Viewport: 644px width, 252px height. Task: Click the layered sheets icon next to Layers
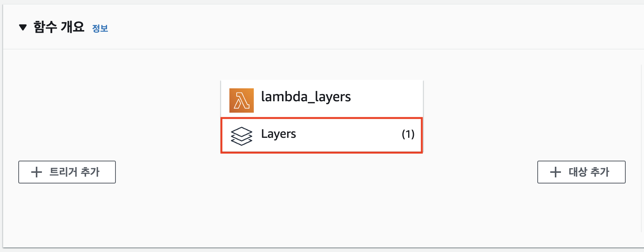click(x=241, y=135)
